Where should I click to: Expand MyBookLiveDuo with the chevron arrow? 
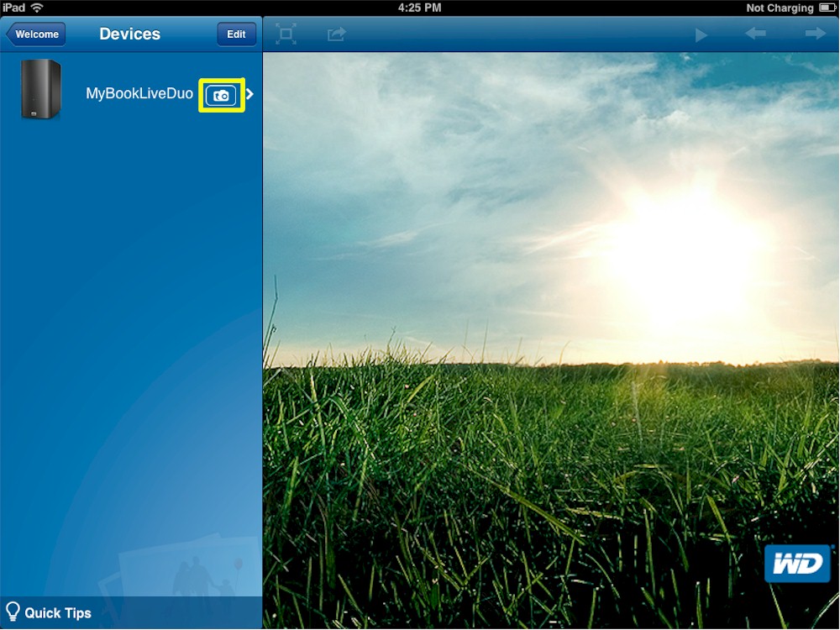pos(249,94)
